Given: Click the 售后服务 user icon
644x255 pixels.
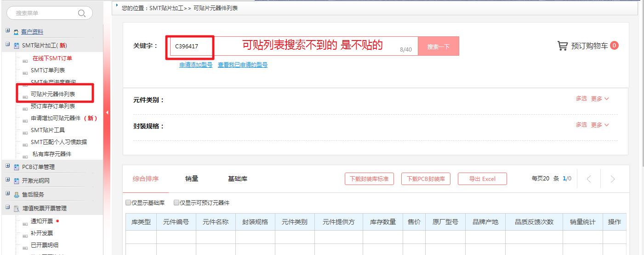Looking at the screenshot, I should tap(17, 195).
